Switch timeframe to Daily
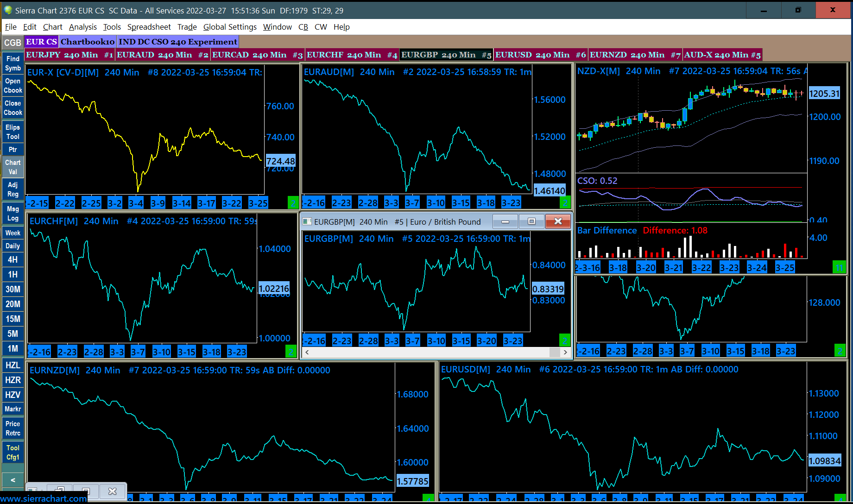Viewport: 853px width, 504px height. 13,246
